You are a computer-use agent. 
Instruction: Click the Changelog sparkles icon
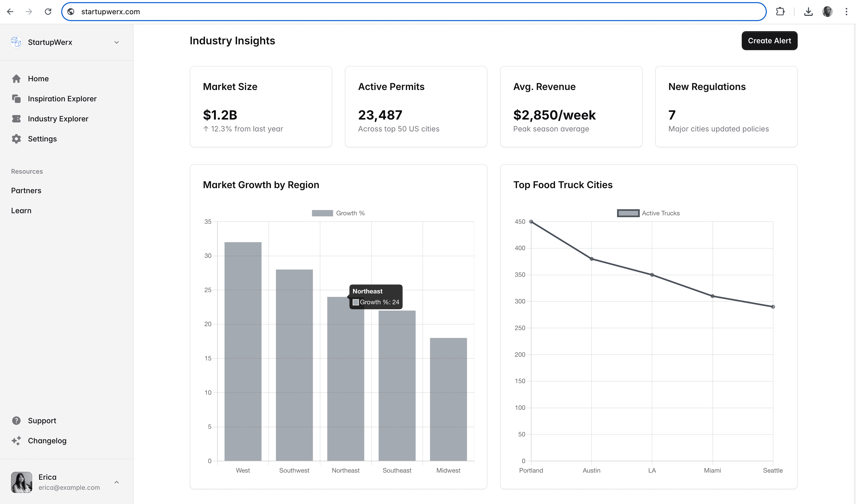click(16, 440)
